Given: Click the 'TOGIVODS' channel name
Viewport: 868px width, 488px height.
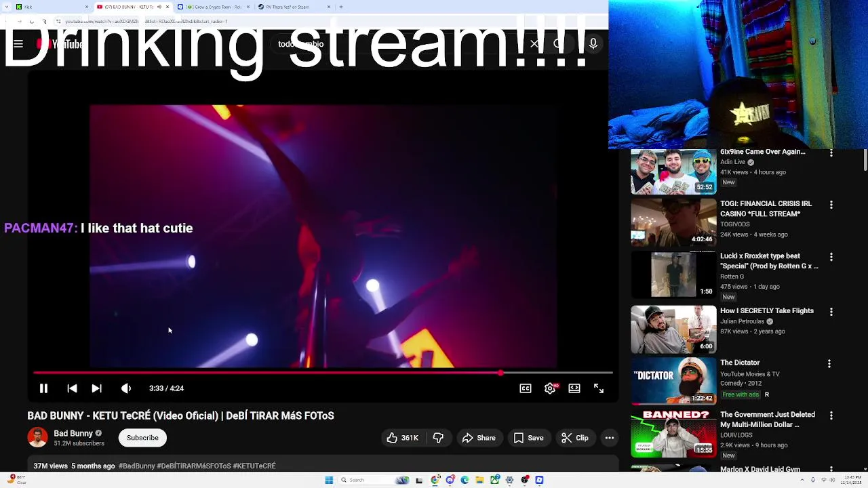Looking at the screenshot, I should tap(734, 224).
